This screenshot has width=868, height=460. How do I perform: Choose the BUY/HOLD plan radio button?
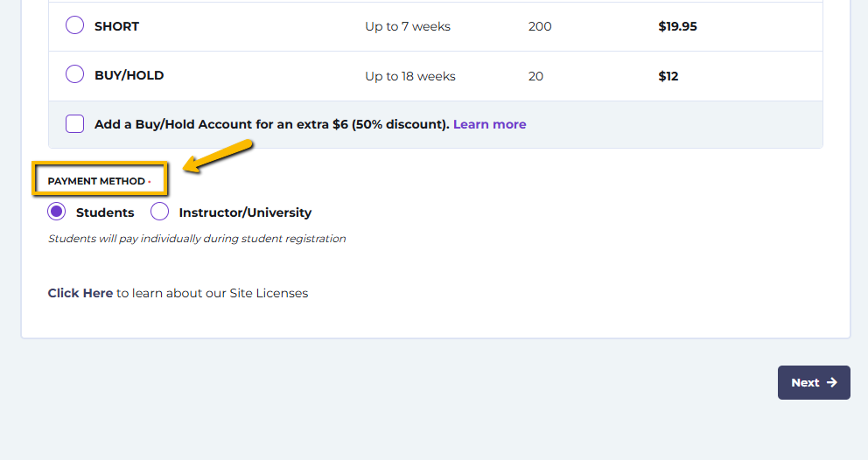[74, 74]
